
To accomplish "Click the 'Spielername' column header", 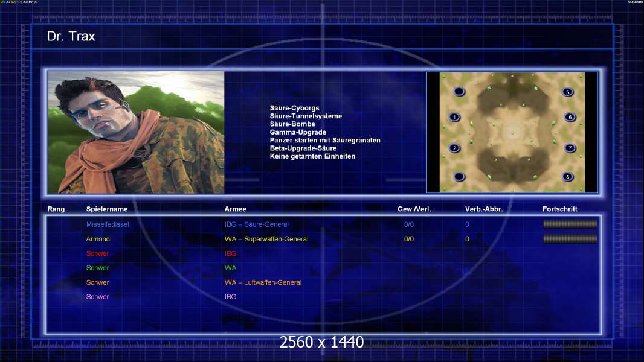I will [107, 209].
